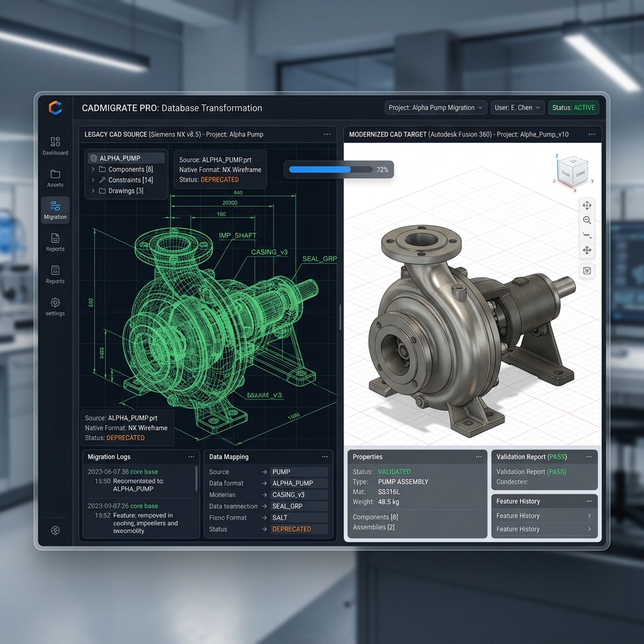The width and height of the screenshot is (644, 644).
Task: Click the PUMP value in Data Mapping
Action: point(299,472)
